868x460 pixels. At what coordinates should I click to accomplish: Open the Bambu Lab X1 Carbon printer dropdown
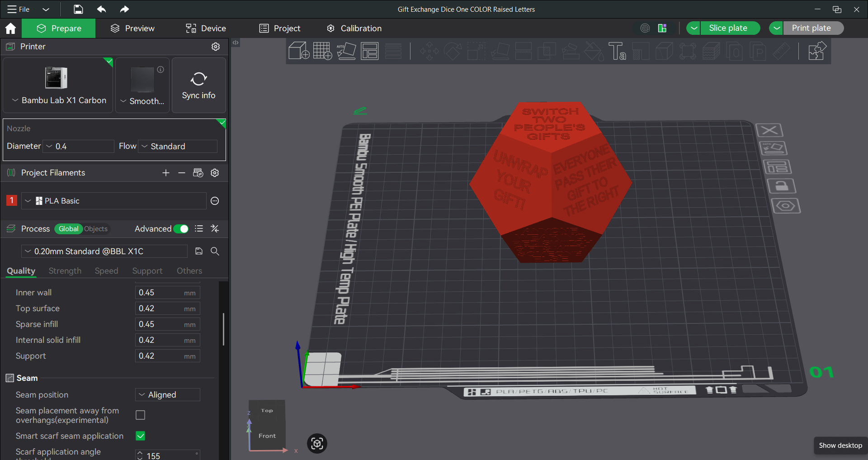click(x=59, y=100)
